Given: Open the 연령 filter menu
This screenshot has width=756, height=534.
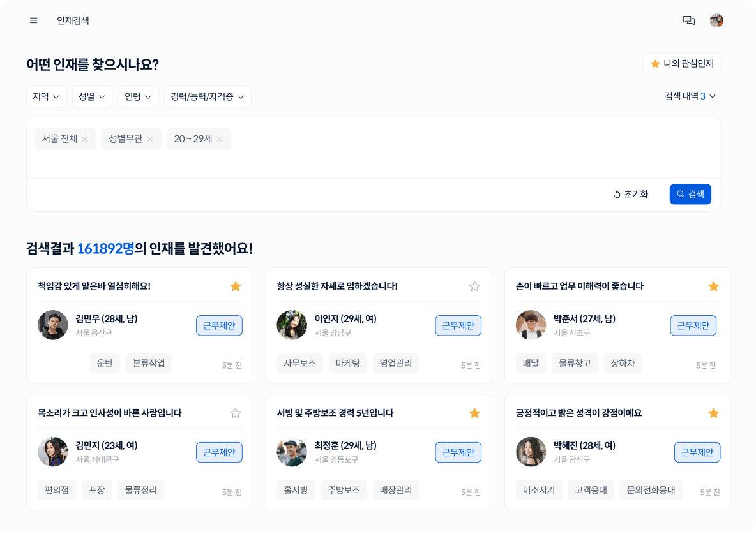Looking at the screenshot, I should (x=138, y=96).
